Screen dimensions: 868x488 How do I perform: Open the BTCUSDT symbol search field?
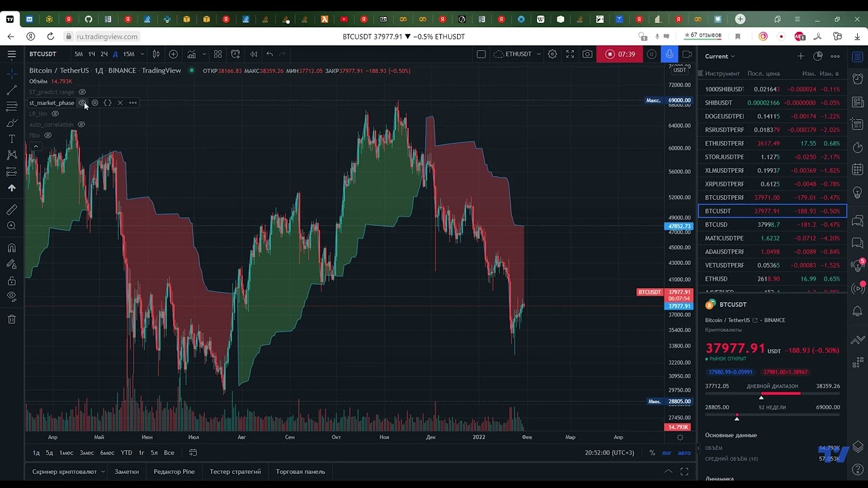[43, 54]
